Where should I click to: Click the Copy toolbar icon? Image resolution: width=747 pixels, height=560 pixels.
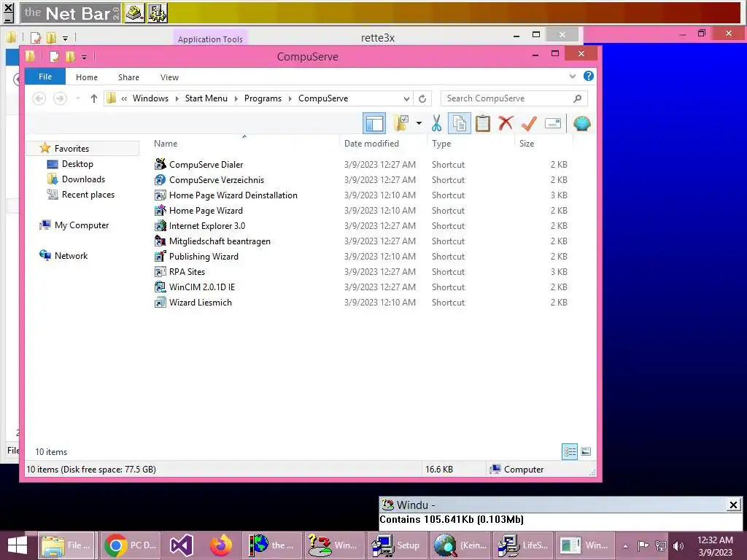(460, 123)
